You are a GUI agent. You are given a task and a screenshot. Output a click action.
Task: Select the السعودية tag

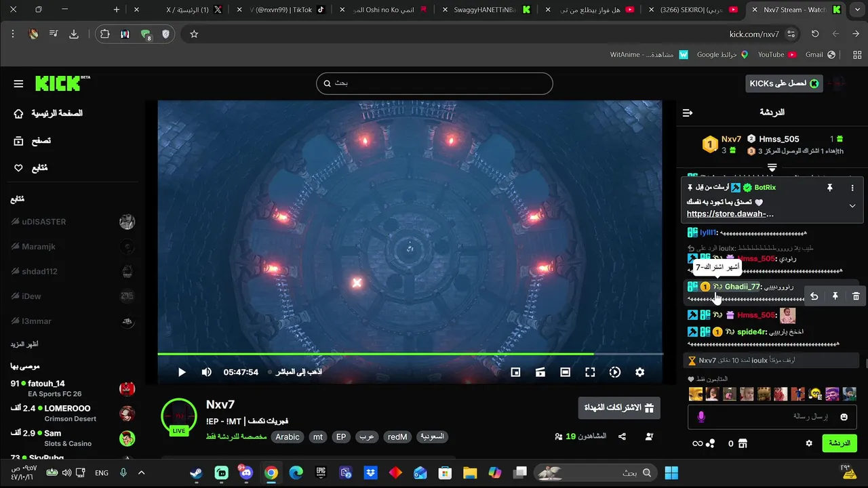[432, 437]
